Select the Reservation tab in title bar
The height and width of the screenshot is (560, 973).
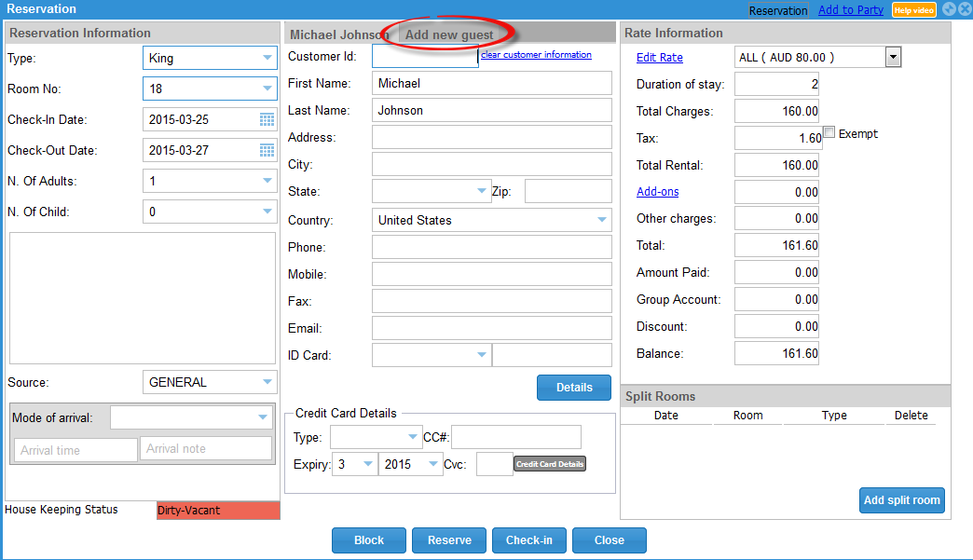pyautogui.click(x=777, y=10)
